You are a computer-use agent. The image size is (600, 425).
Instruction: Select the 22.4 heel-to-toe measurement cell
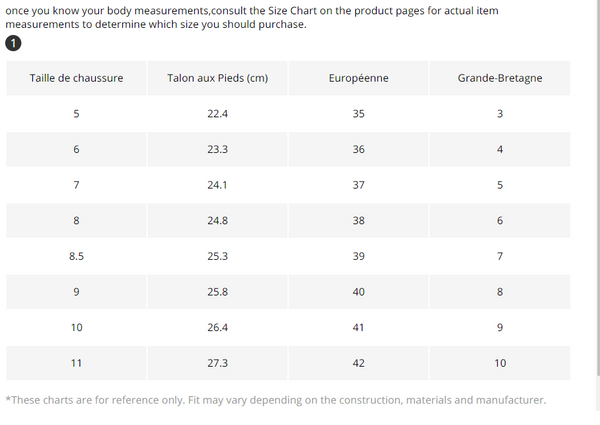pos(218,114)
